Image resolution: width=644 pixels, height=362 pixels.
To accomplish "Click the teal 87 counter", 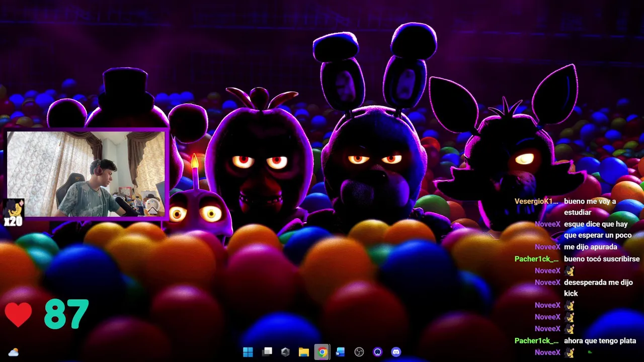I will pos(66,314).
